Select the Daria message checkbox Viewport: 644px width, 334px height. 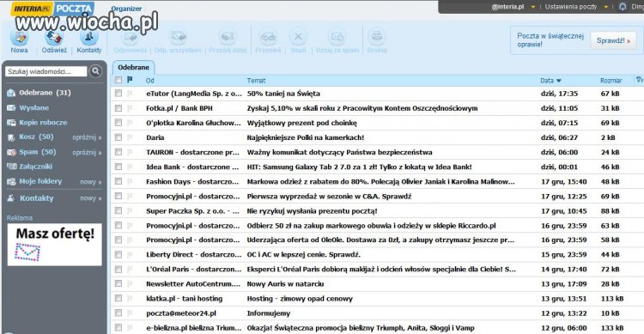coord(118,137)
